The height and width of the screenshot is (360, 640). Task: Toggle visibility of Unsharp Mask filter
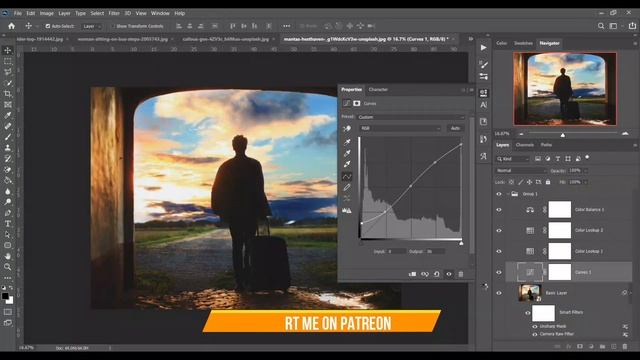(535, 327)
